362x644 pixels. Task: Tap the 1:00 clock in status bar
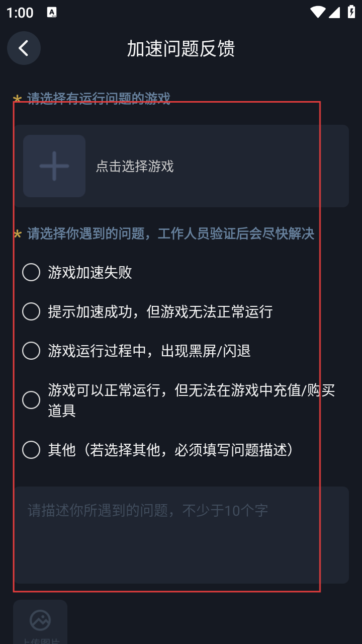coord(20,13)
